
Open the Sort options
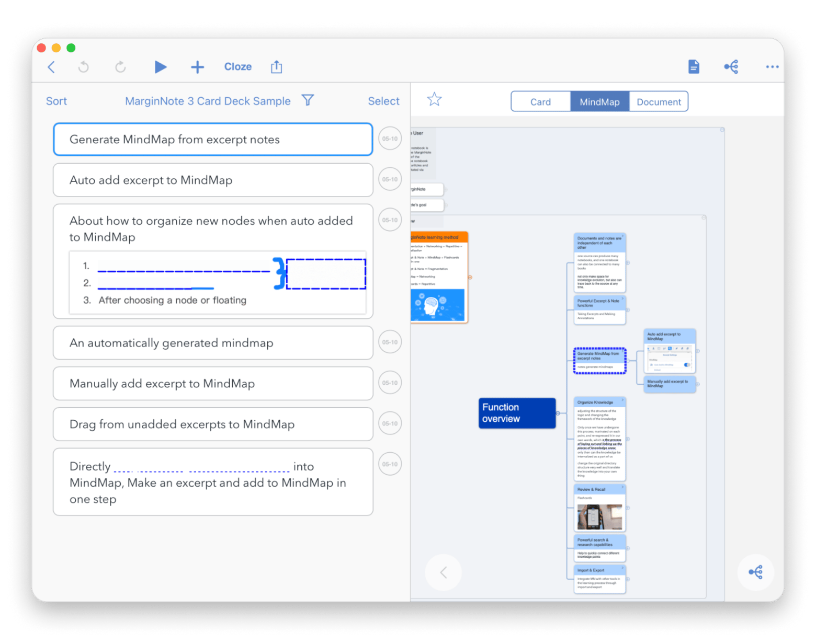coord(56,101)
